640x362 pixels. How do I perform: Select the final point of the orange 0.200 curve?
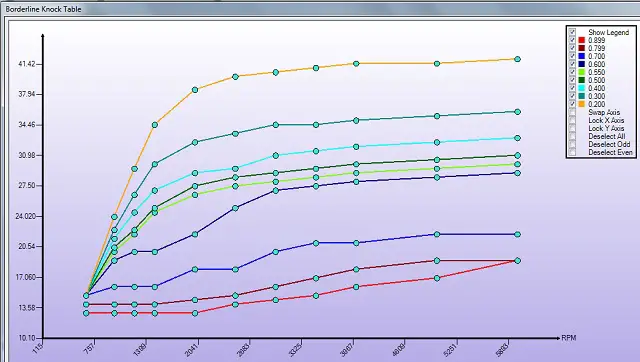pos(518,59)
